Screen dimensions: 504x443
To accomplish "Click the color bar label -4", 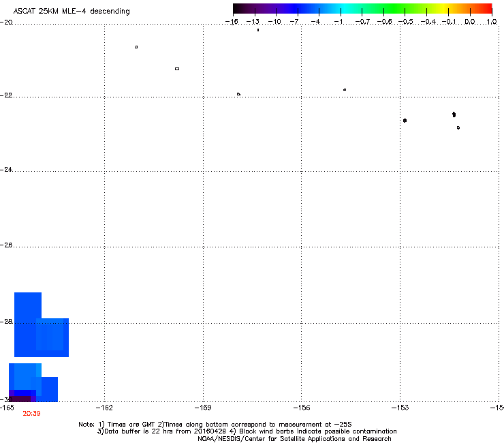I will click(x=315, y=22).
